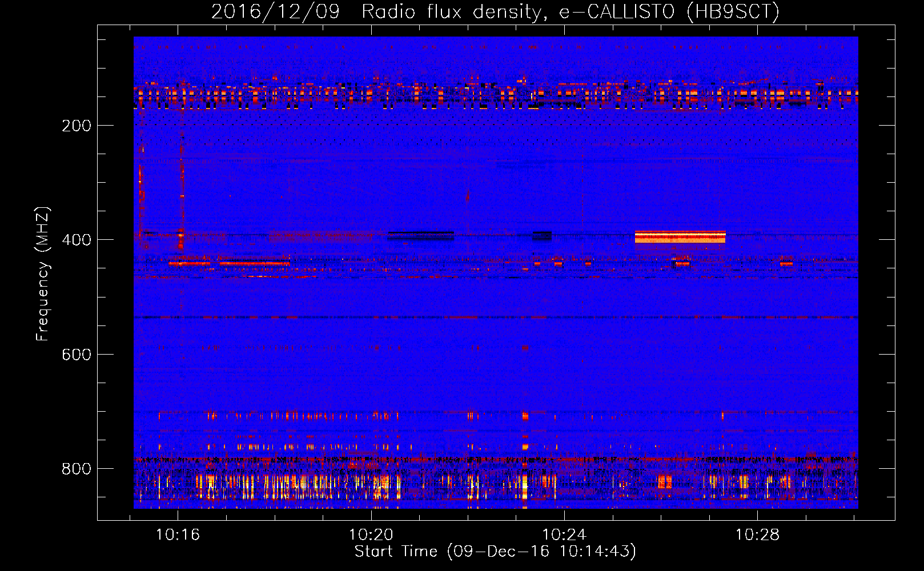Click the 200 frequency tick label
Viewport: 924px width, 571px height.
[x=77, y=126]
